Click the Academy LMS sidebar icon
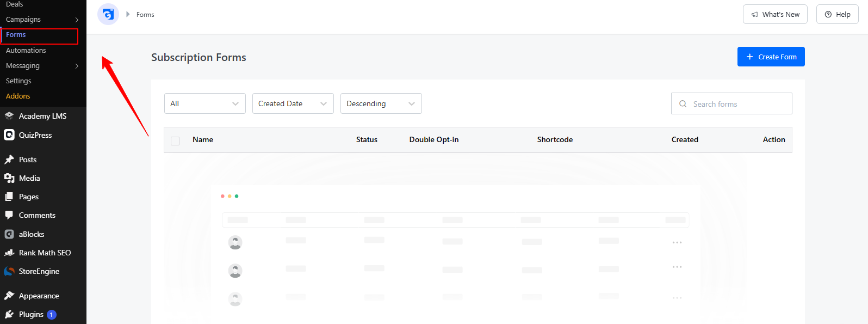The width and height of the screenshot is (868, 324). (x=9, y=116)
